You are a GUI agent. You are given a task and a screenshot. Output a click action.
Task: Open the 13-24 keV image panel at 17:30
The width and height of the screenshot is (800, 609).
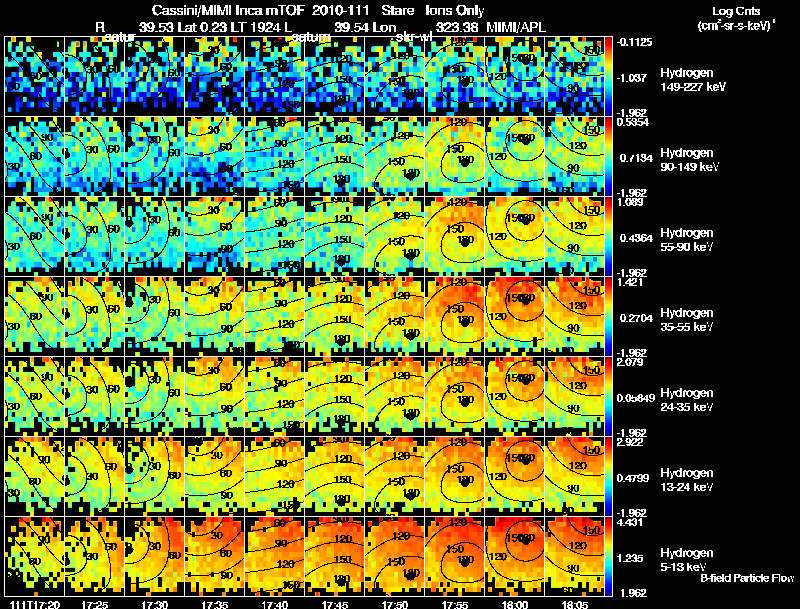coord(155,476)
